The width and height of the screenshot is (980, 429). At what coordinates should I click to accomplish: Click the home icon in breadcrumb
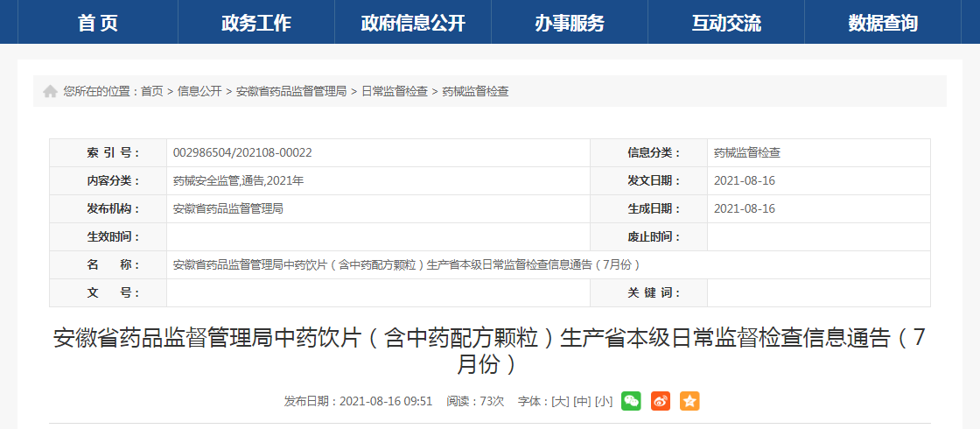click(x=50, y=91)
